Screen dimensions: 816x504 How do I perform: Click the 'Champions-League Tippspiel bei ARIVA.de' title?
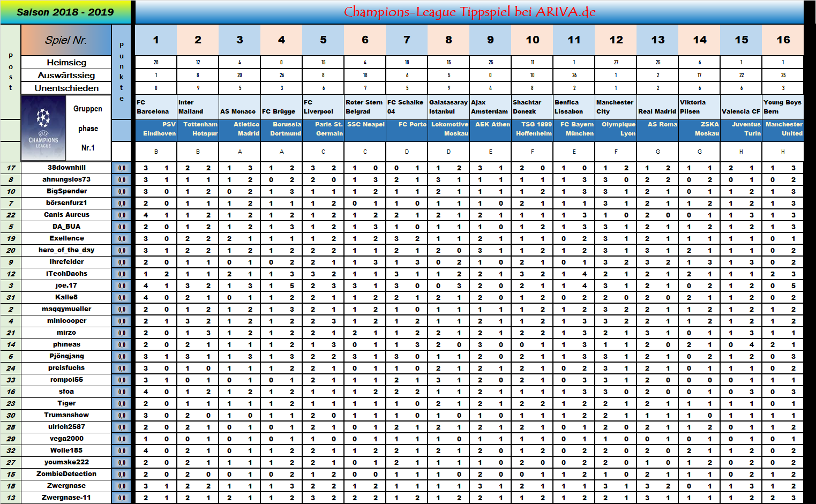469,12
